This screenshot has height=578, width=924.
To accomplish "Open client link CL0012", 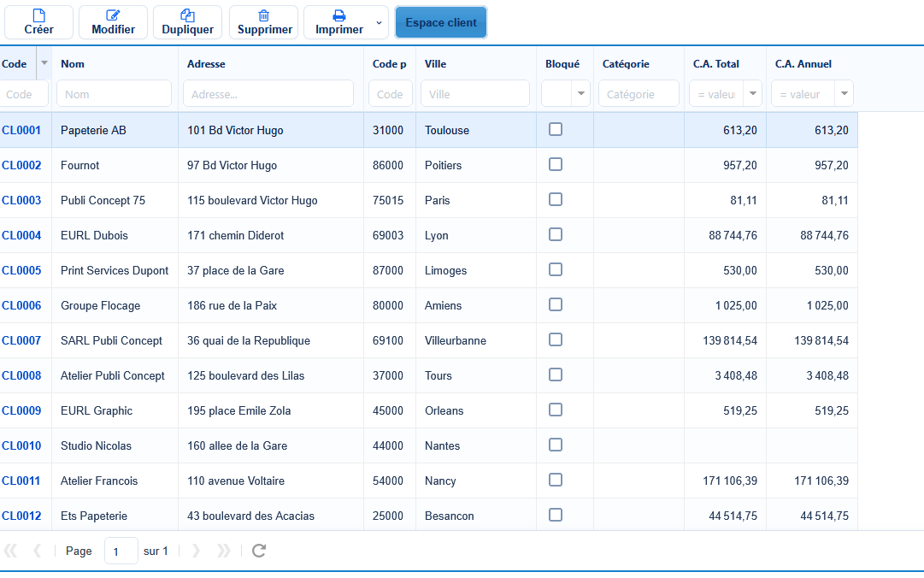I will [x=21, y=516].
